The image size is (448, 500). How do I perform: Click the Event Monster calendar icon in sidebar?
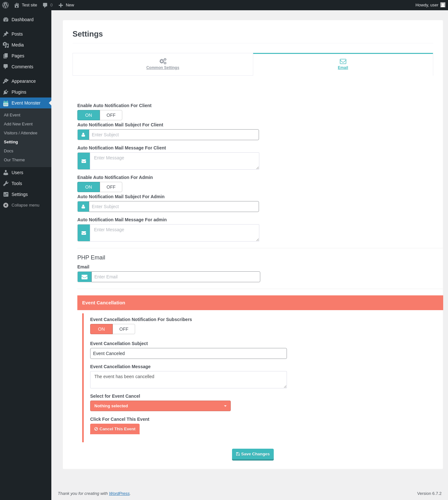coord(6,103)
